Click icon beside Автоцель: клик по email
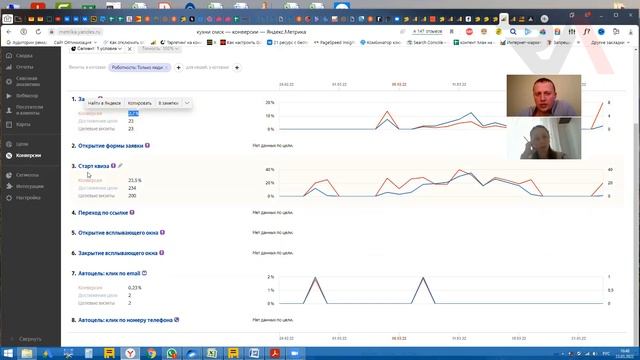 (144, 273)
